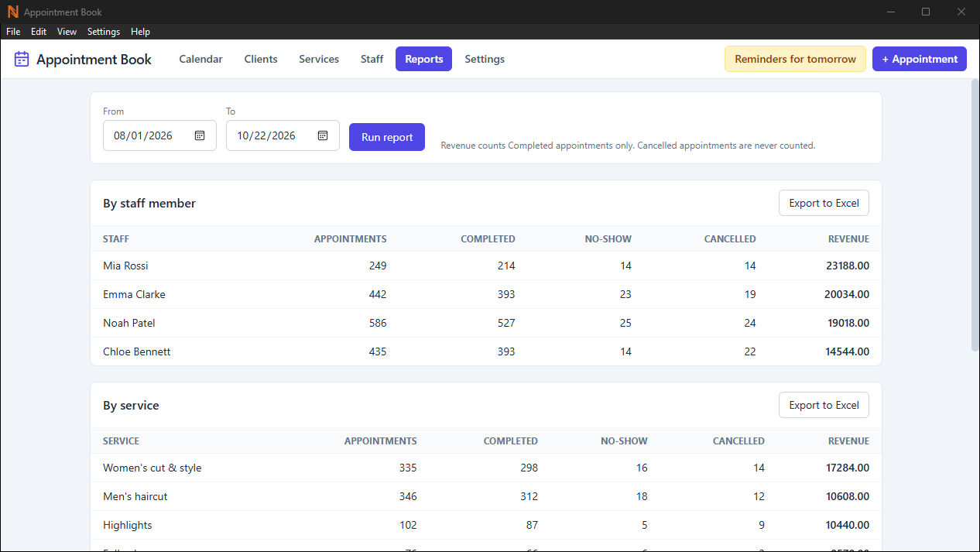Export the By staff member table to Excel
The width and height of the screenshot is (980, 552).
point(824,203)
